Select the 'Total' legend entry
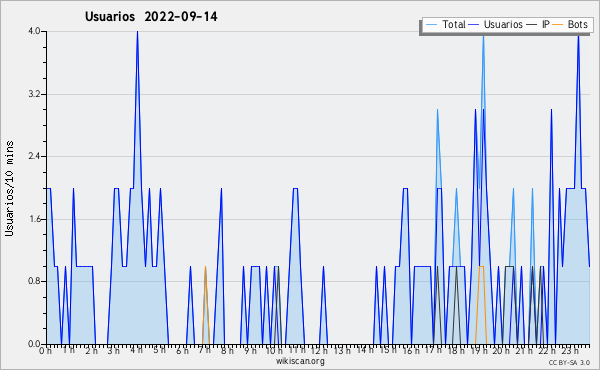The height and width of the screenshot is (370, 600). [x=454, y=24]
